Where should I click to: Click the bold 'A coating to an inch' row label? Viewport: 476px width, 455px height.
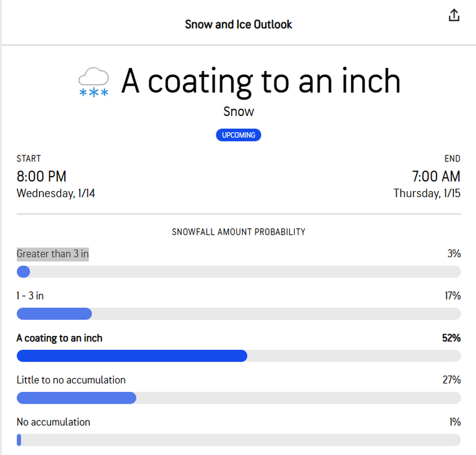tap(59, 338)
